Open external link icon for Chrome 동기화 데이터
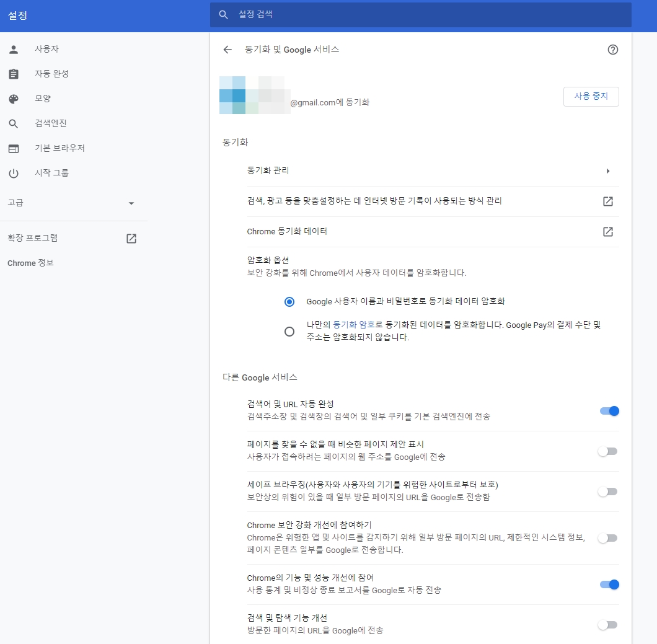This screenshot has width=657, height=644. [x=607, y=232]
